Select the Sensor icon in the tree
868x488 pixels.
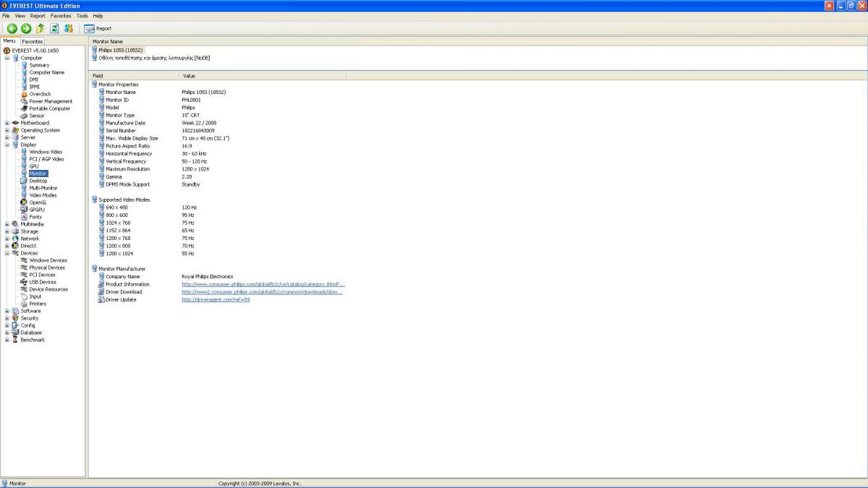pyautogui.click(x=24, y=116)
